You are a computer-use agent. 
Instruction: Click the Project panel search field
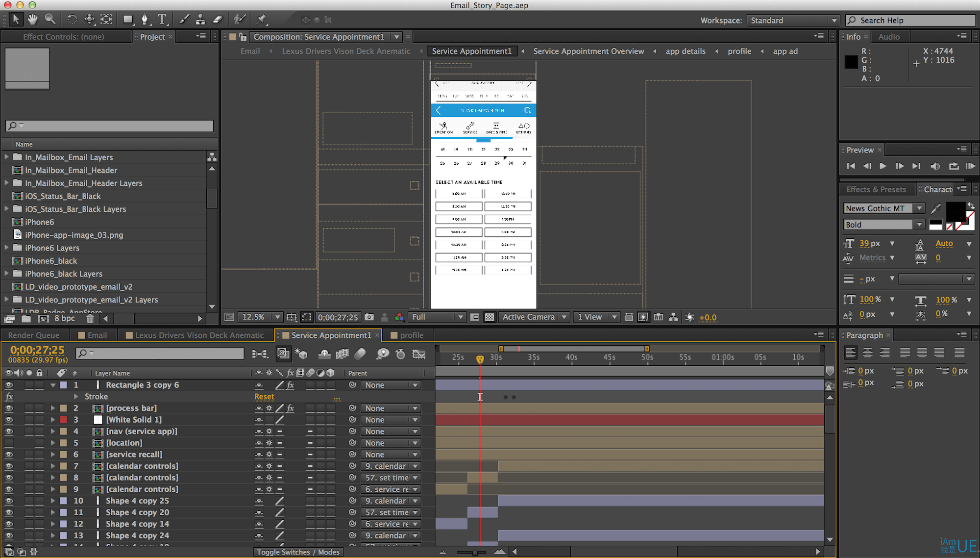(110, 126)
